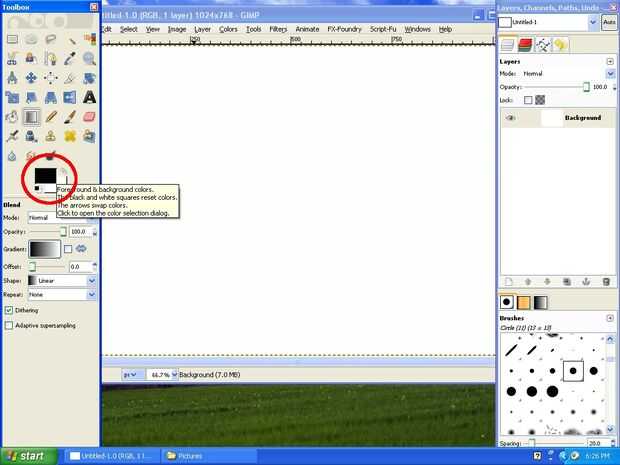Anchor the floating layer button

click(x=586, y=282)
